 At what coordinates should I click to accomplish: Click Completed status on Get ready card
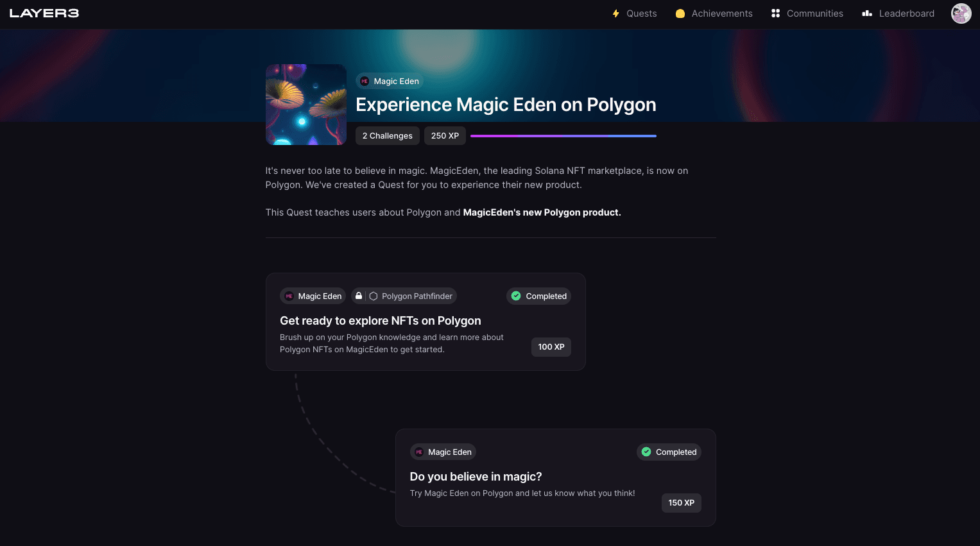click(539, 296)
